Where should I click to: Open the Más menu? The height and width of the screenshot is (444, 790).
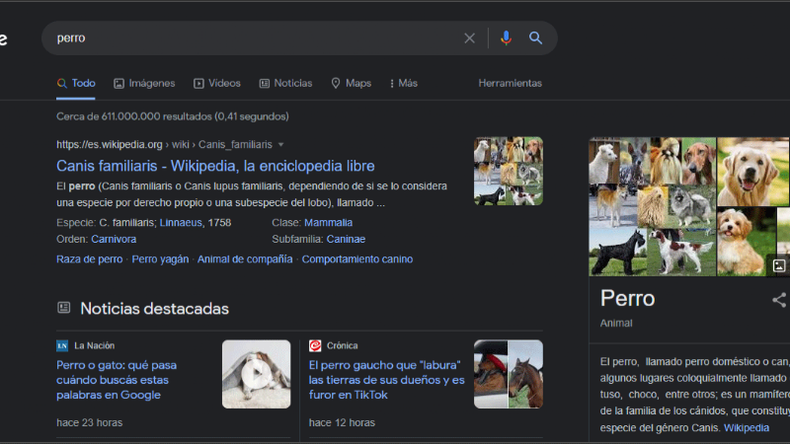404,83
